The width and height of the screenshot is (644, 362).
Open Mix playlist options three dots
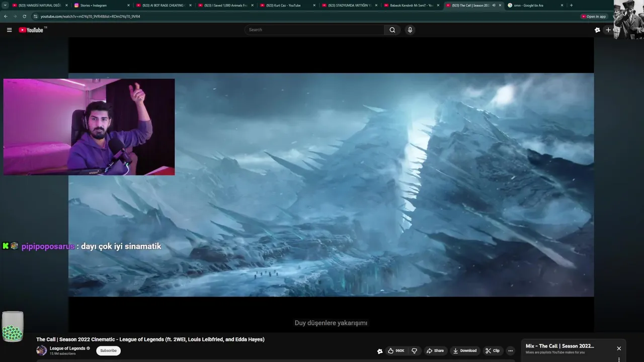(x=619, y=359)
